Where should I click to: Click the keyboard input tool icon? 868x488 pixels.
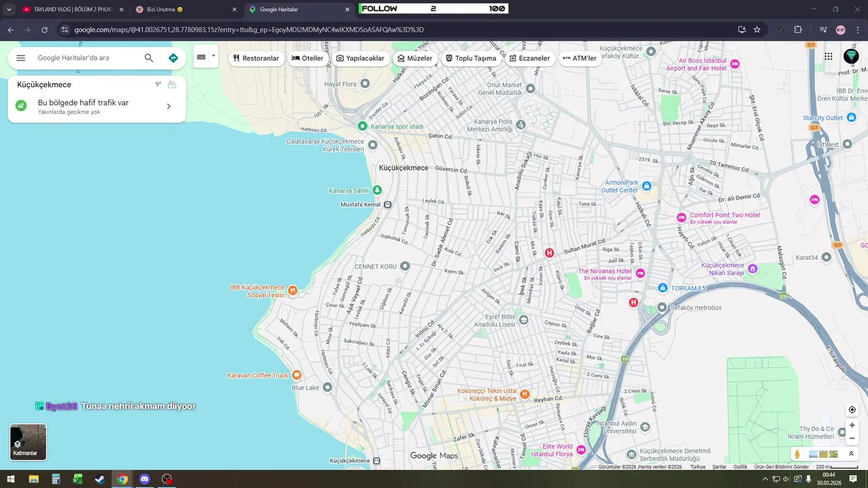point(201,58)
